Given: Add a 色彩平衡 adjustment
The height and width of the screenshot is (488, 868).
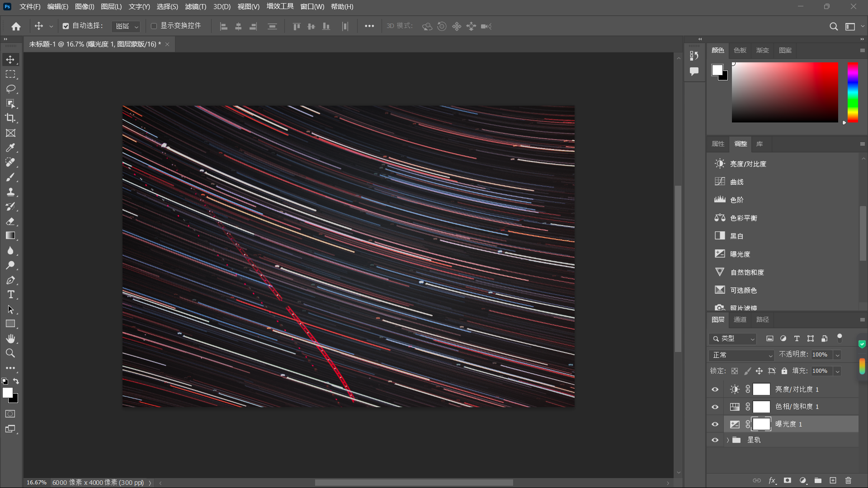Looking at the screenshot, I should point(743,218).
